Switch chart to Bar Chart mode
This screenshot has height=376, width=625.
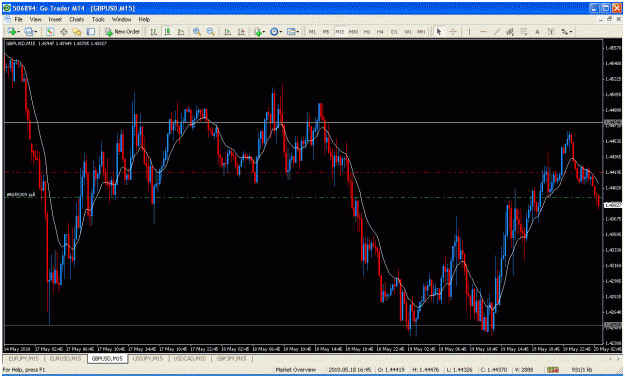[x=153, y=31]
